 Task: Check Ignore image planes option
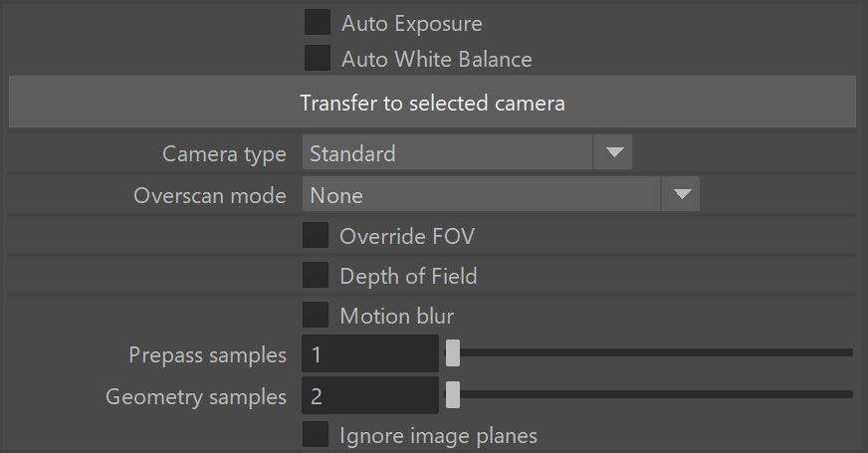(x=316, y=435)
